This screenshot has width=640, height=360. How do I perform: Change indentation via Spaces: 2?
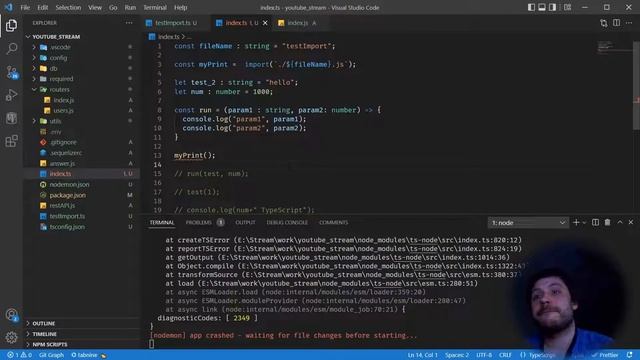[x=457, y=355]
